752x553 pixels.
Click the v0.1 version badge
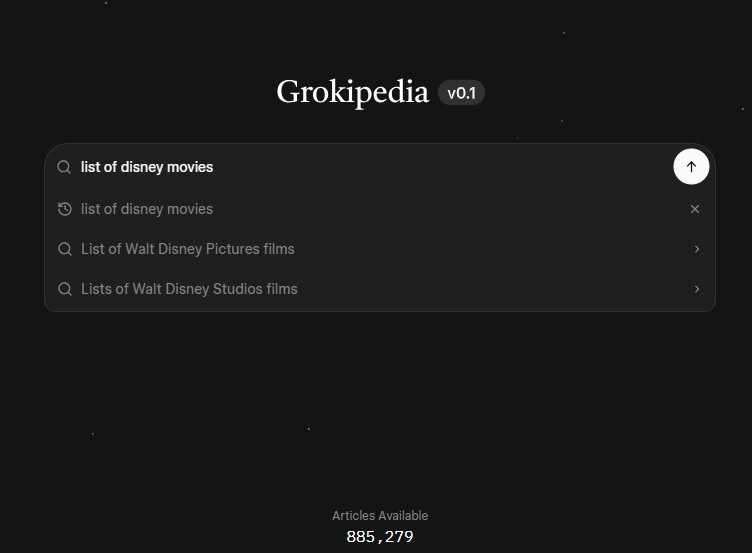click(461, 93)
